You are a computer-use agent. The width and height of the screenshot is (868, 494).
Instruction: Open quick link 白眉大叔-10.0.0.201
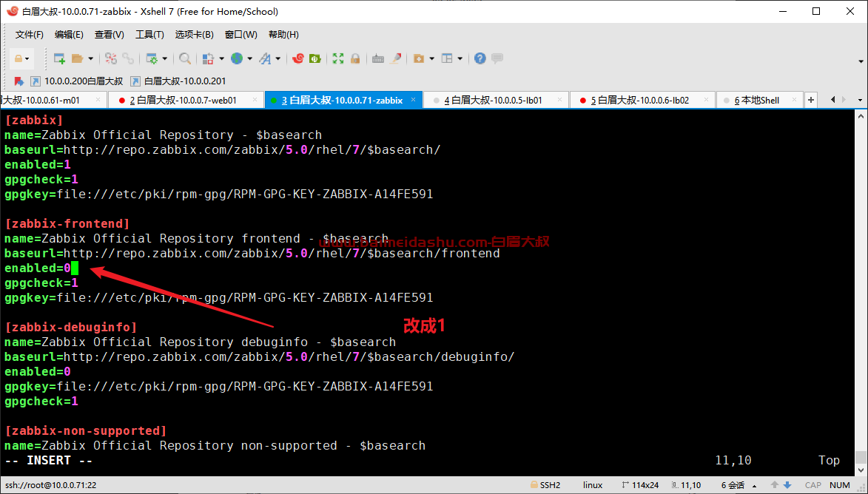178,81
